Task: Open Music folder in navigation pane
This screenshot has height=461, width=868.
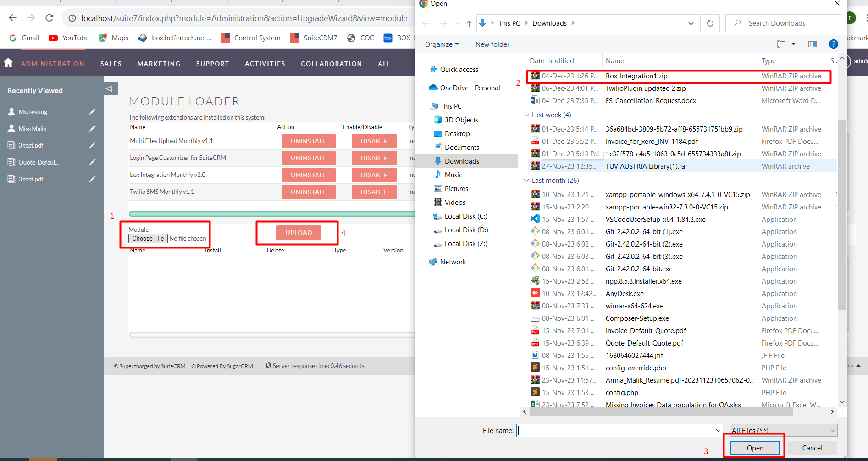Action: tap(448, 175)
